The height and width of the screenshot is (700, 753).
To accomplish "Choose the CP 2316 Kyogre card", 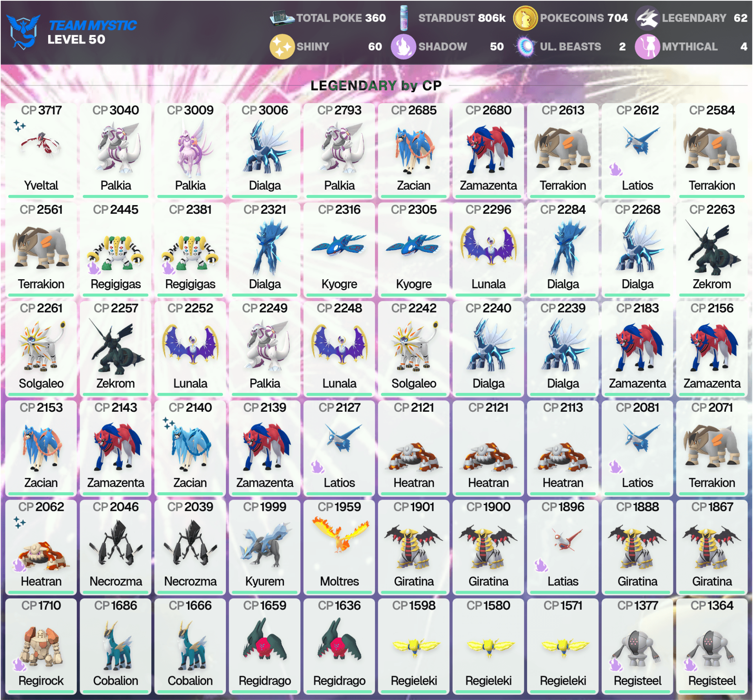I will tap(339, 249).
